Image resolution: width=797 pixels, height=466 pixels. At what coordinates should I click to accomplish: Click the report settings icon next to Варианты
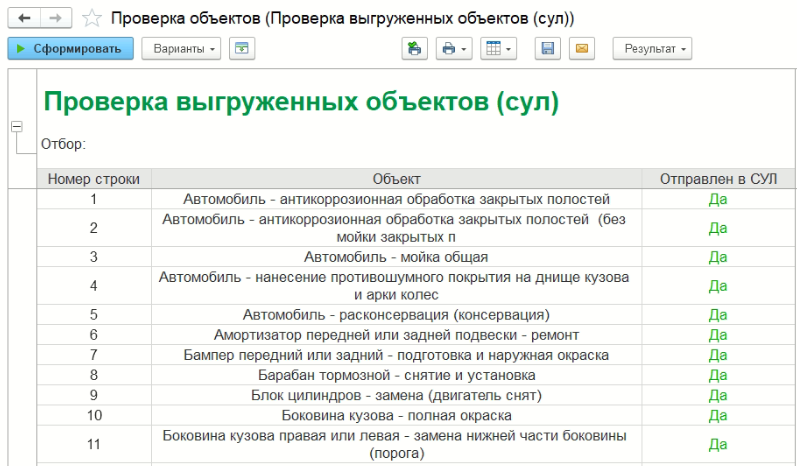(x=241, y=48)
